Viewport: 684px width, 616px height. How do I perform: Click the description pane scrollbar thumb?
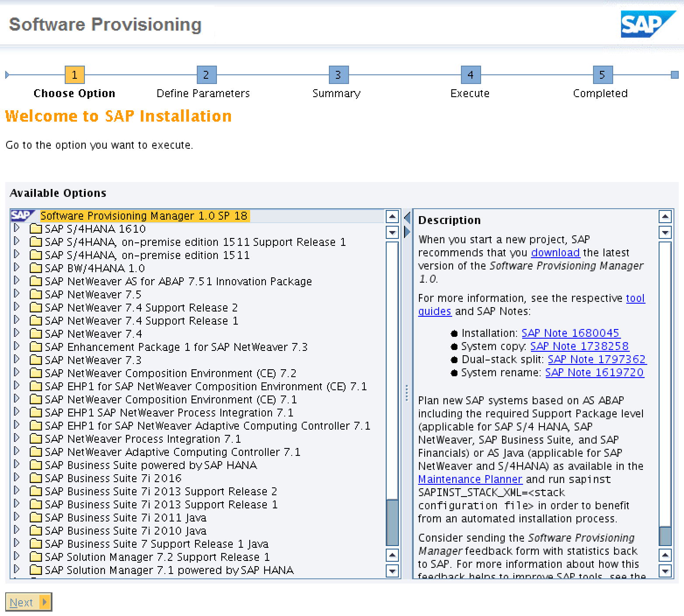coord(665,536)
